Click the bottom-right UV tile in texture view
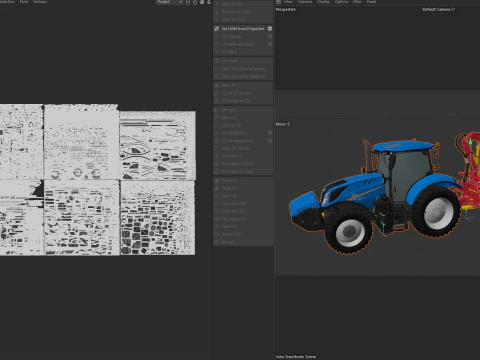 click(x=158, y=218)
